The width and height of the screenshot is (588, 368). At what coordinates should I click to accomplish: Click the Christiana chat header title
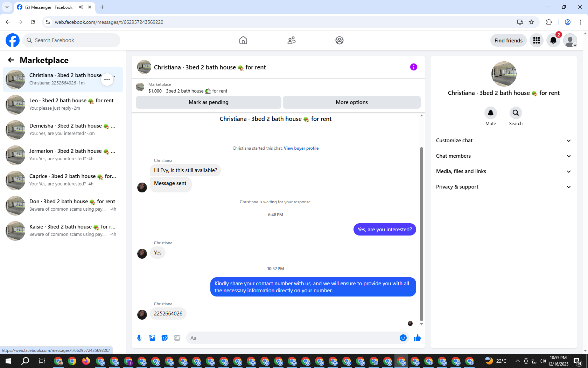tap(210, 67)
